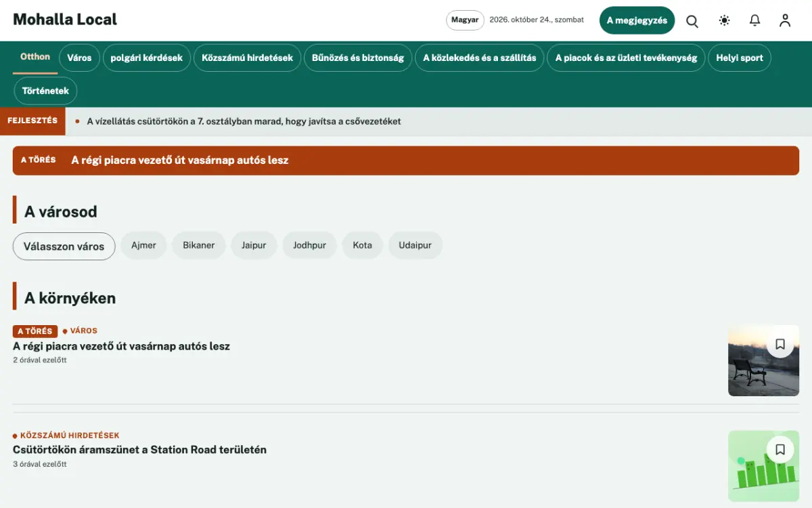Click the A városod heading
Viewport: 812px width, 508px height.
[61, 211]
